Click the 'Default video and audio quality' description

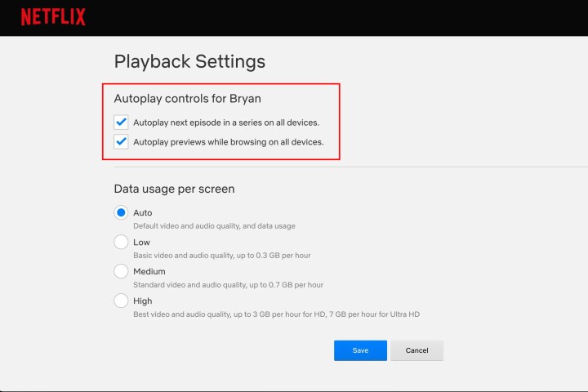point(214,226)
